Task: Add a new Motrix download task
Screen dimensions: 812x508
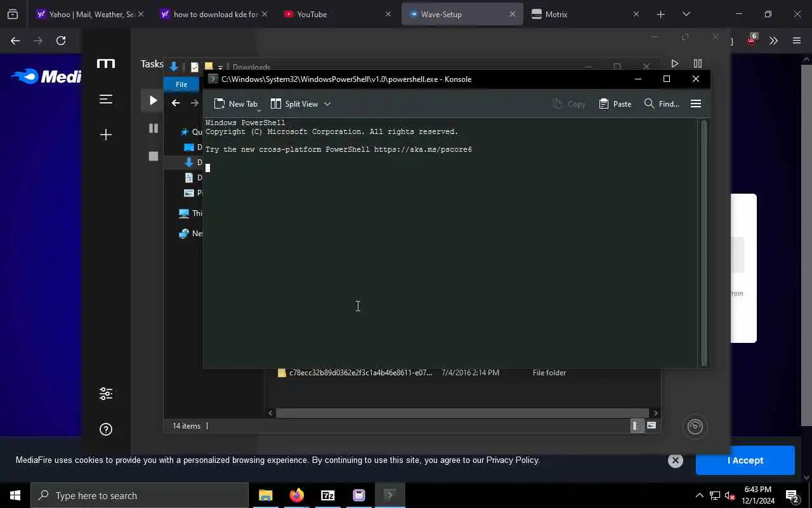Action: [106, 135]
